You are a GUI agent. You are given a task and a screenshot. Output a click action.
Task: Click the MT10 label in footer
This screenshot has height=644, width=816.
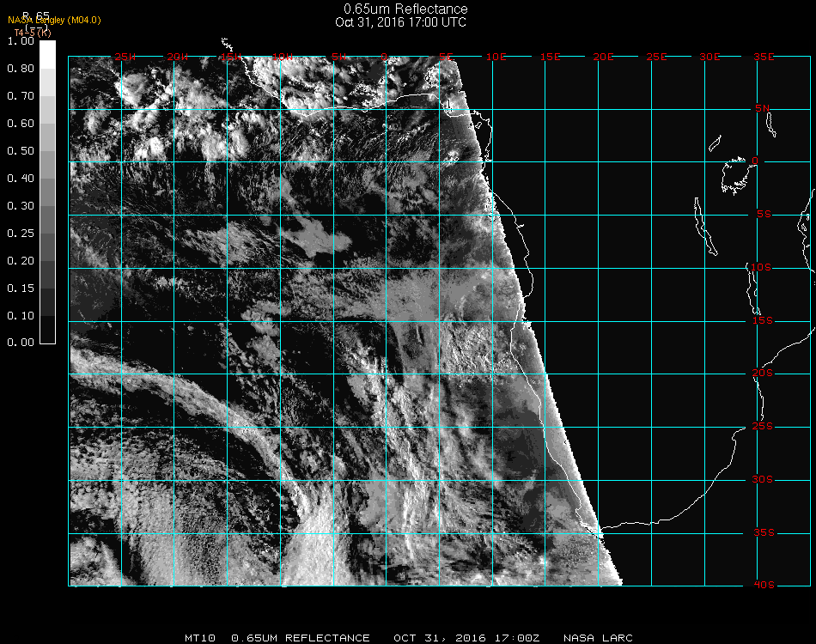click(x=199, y=638)
